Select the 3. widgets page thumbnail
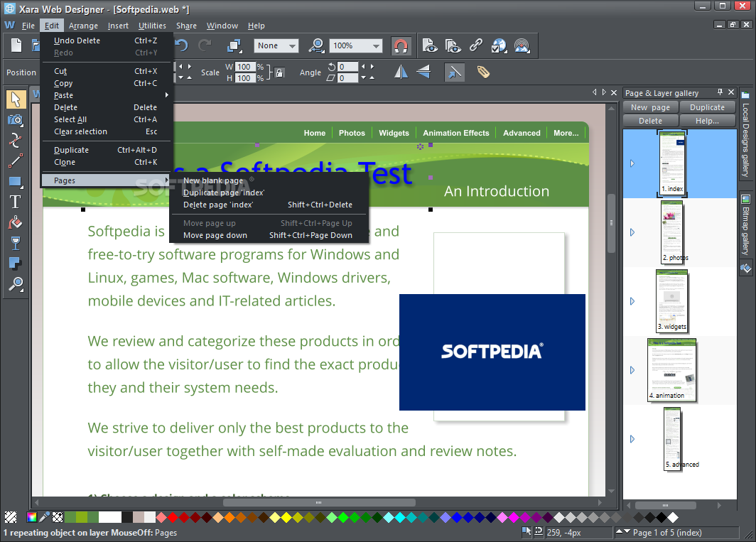 [x=672, y=301]
